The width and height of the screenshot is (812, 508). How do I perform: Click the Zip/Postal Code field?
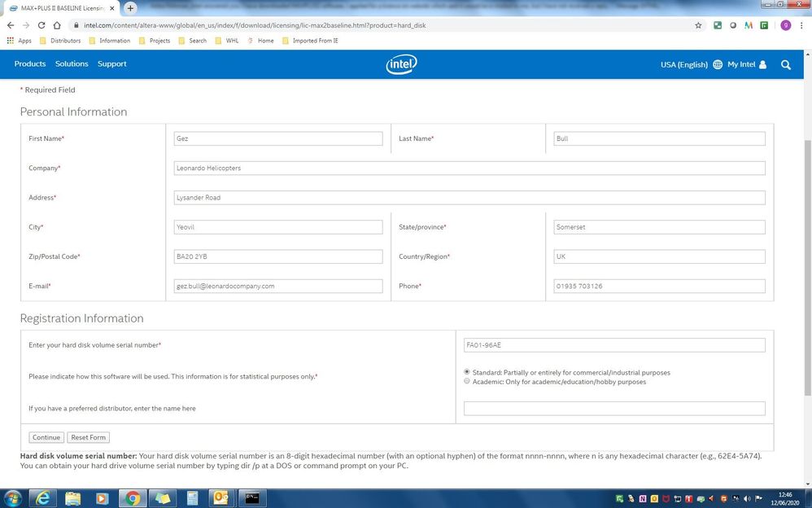(278, 256)
